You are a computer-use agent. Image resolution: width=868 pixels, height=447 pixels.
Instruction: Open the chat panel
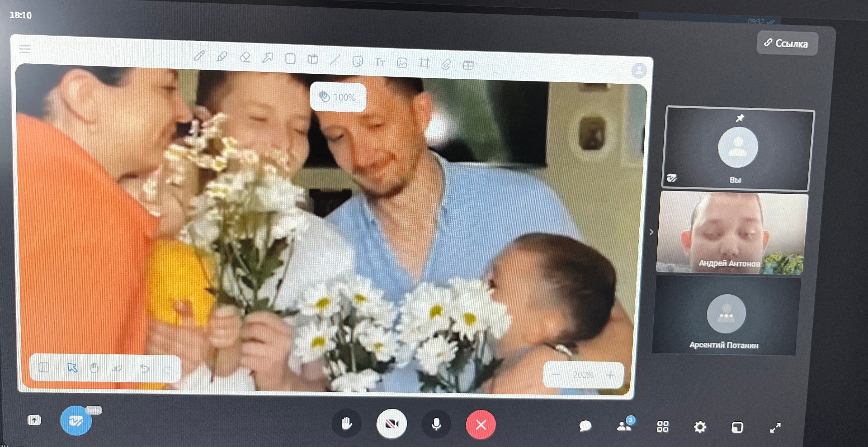tap(585, 426)
